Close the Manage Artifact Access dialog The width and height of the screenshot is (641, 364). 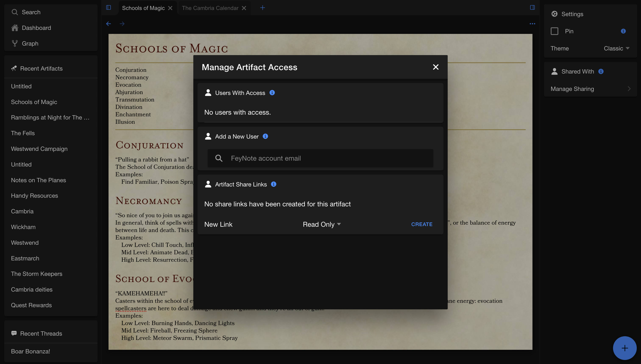click(x=436, y=67)
